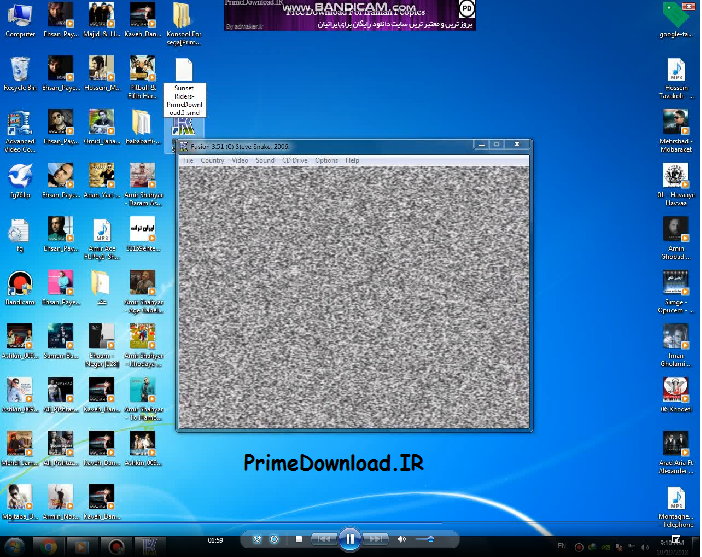This screenshot has height=557, width=702.
Task: Seek on the video progress bar
Action: click(351, 522)
